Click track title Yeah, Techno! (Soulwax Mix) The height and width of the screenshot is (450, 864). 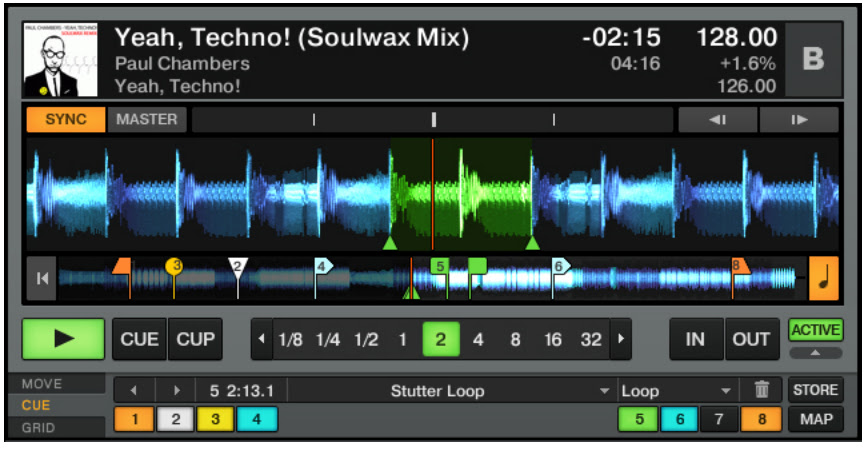[292, 37]
